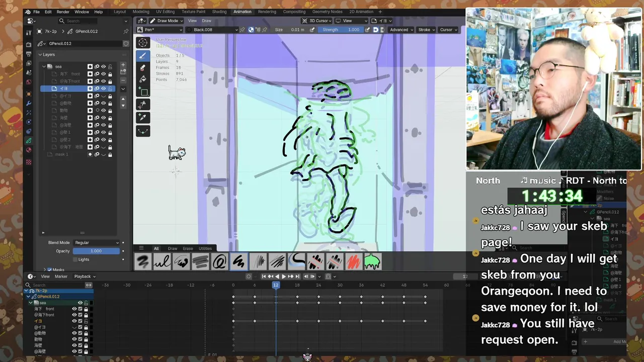The width and height of the screenshot is (644, 362).
Task: Jump to the last frame
Action: coord(297,276)
